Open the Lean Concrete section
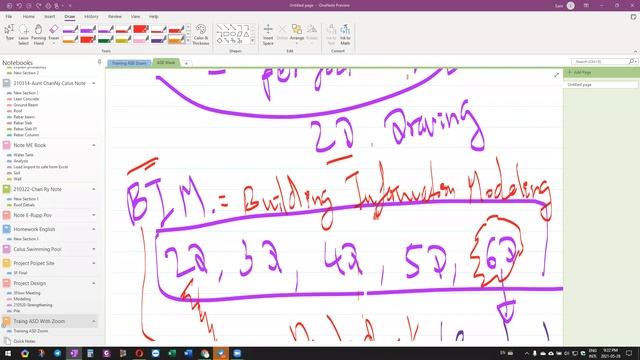640x360 pixels. click(x=26, y=99)
